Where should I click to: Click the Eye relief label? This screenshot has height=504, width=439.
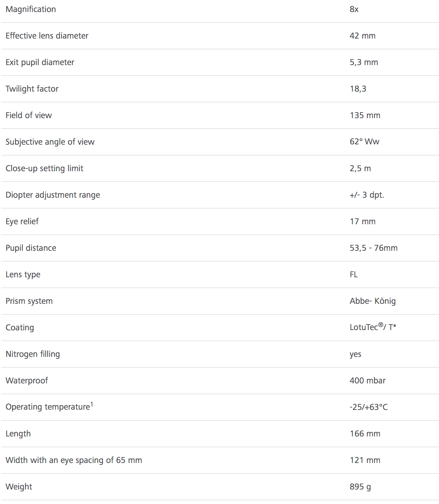point(22,221)
